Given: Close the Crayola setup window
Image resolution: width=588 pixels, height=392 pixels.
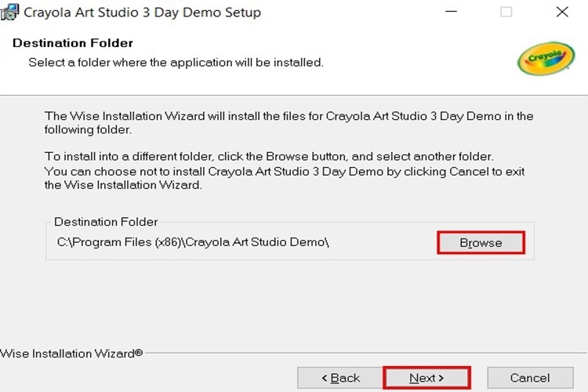Looking at the screenshot, I should pos(561,12).
